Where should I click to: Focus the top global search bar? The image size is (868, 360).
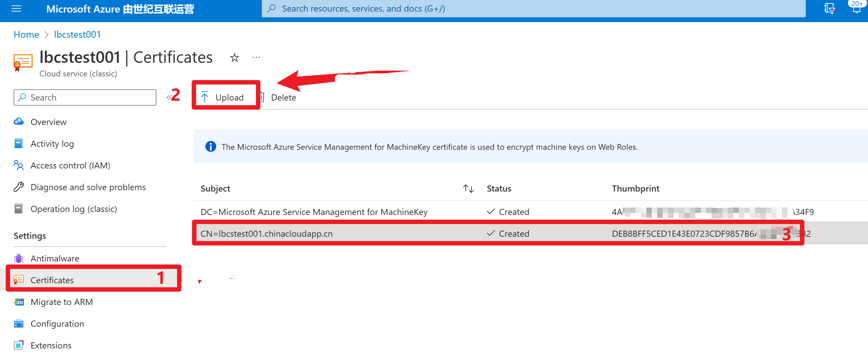tap(533, 8)
